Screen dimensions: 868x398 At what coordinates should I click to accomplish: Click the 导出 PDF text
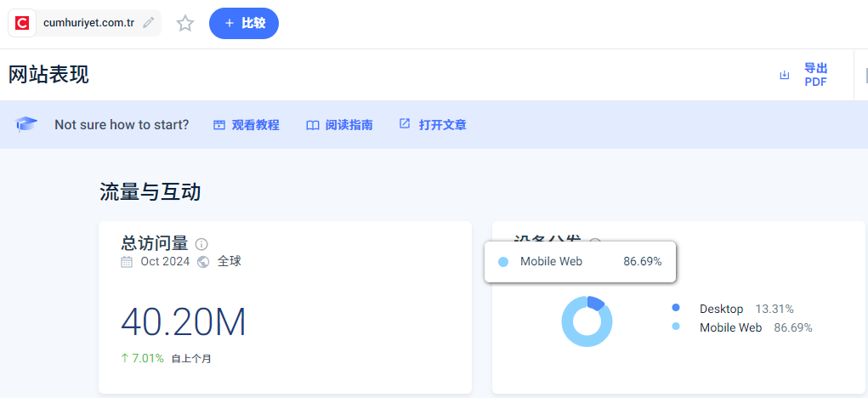click(815, 75)
